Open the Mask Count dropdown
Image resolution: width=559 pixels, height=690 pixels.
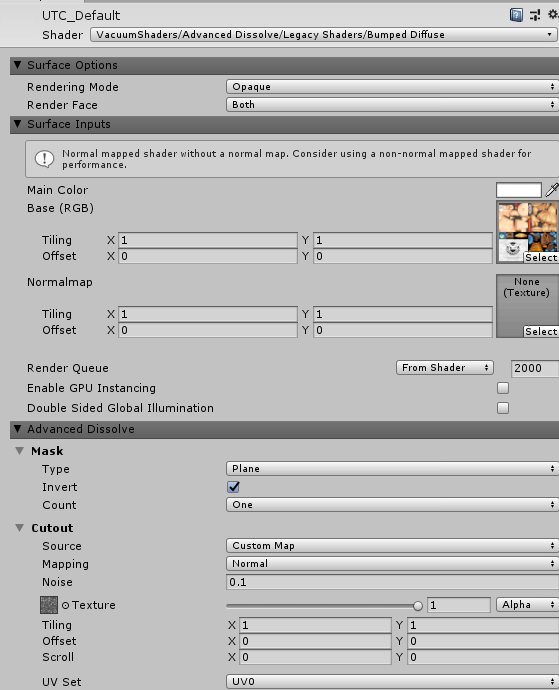392,505
